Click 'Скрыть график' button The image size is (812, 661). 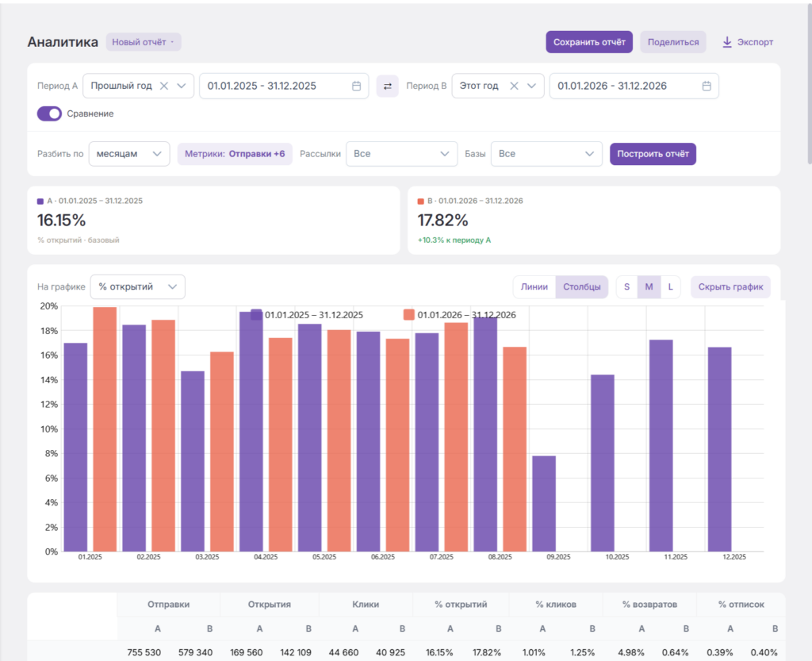pyautogui.click(x=730, y=286)
